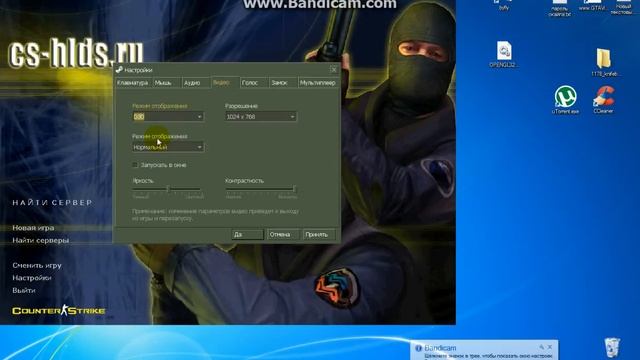Screen dimensions: 640x360
Task: Open the D3D render mode dropdown
Action: 168,117
